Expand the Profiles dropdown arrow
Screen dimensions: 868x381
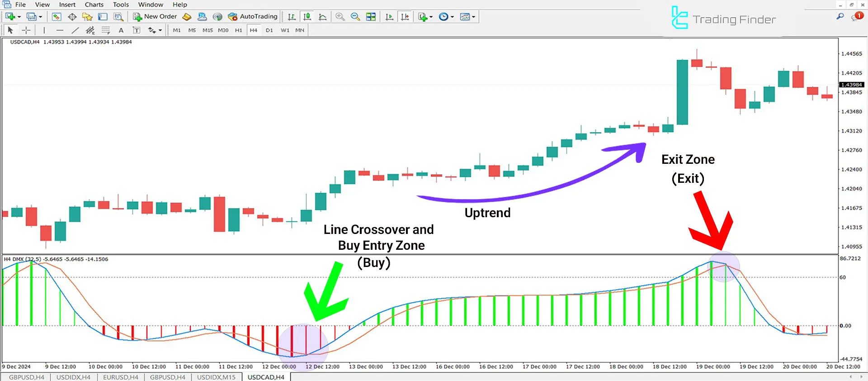(41, 17)
